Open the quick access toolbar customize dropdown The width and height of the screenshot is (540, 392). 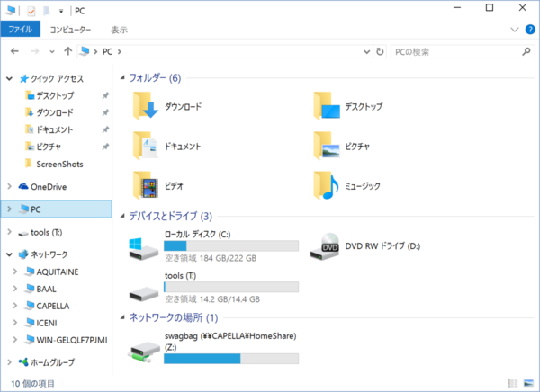pos(61,11)
